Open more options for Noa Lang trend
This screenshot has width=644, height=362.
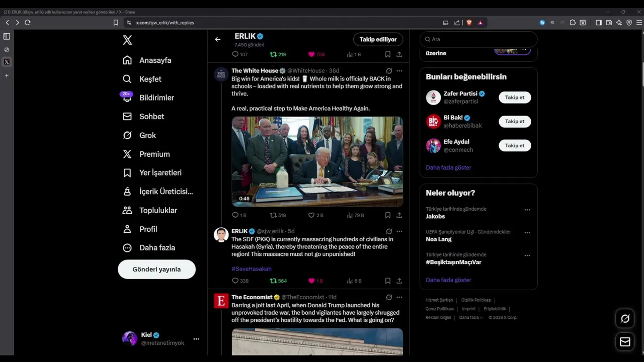click(x=527, y=233)
